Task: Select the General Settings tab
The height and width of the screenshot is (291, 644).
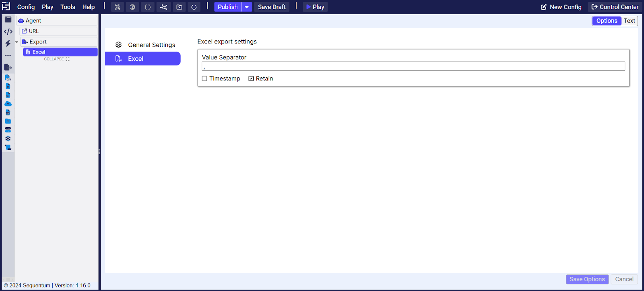Action: (151, 45)
